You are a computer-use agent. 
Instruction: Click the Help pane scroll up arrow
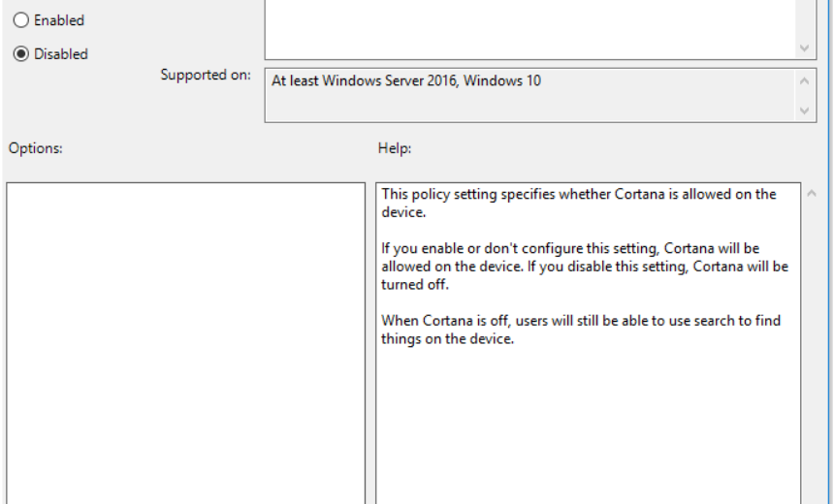(811, 194)
